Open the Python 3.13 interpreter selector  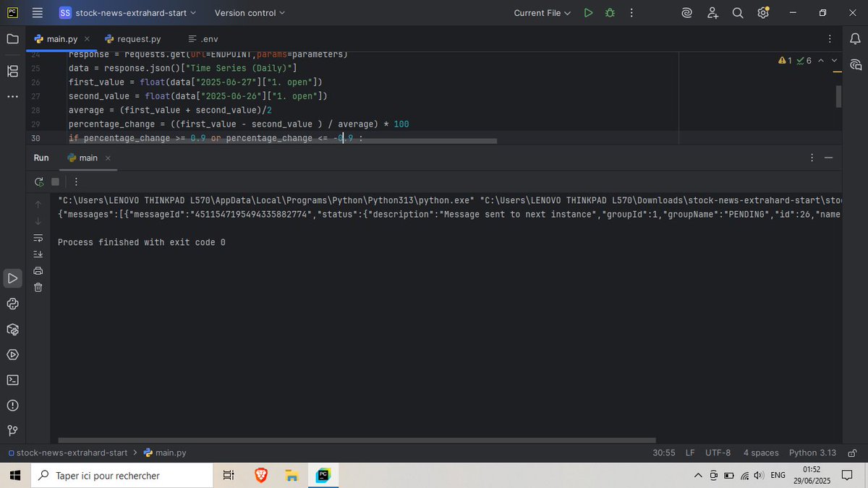812,453
